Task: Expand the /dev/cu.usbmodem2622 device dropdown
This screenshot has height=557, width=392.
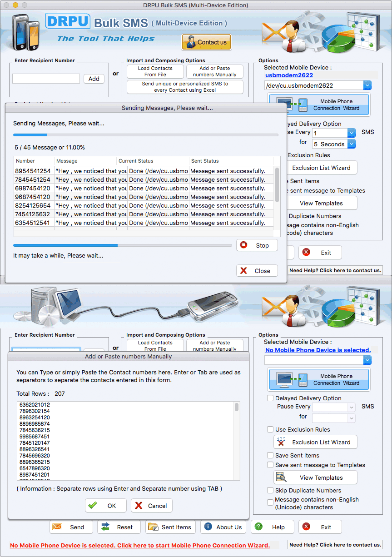Action: pyautogui.click(x=367, y=85)
